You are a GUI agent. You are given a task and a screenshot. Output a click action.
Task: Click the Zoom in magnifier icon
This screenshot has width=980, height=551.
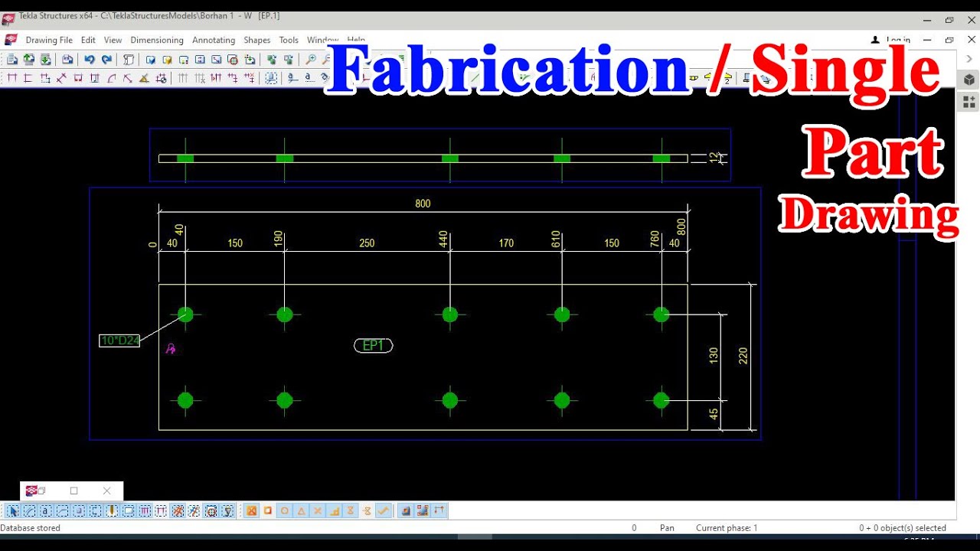tap(311, 59)
